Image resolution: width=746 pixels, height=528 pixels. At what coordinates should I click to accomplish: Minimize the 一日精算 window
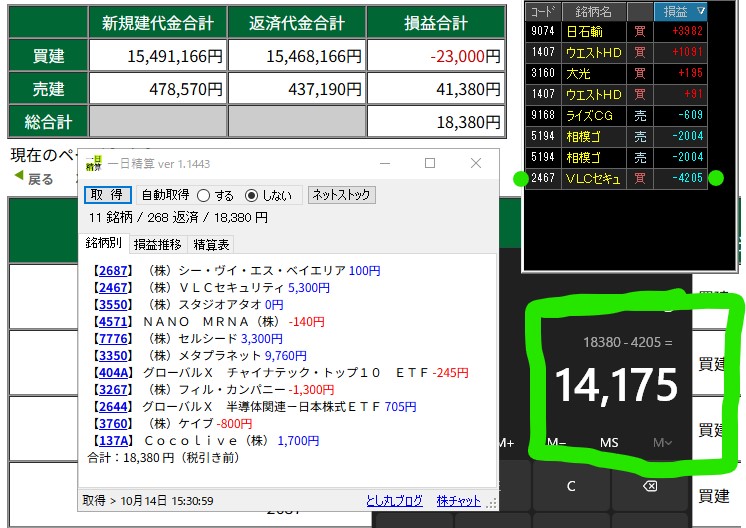[x=384, y=163]
